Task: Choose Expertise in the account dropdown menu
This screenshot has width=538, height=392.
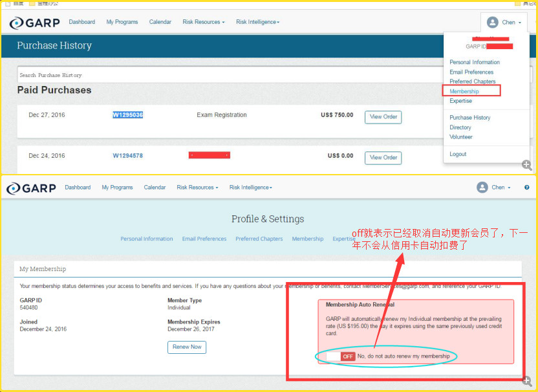Action: 461,101
